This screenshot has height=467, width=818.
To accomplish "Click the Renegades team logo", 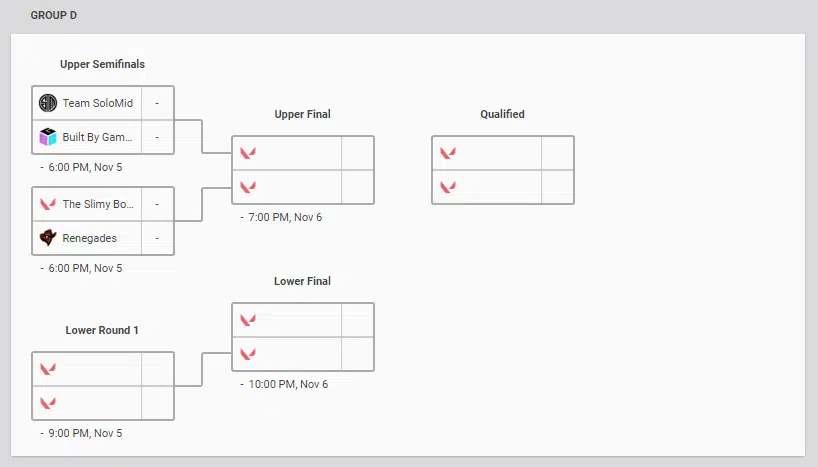I will coord(48,238).
